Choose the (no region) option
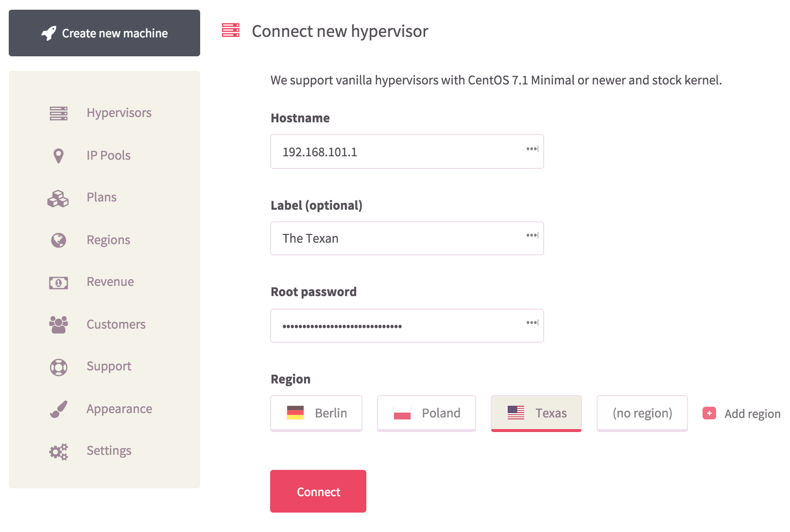The height and width of the screenshot is (532, 790). (x=642, y=413)
